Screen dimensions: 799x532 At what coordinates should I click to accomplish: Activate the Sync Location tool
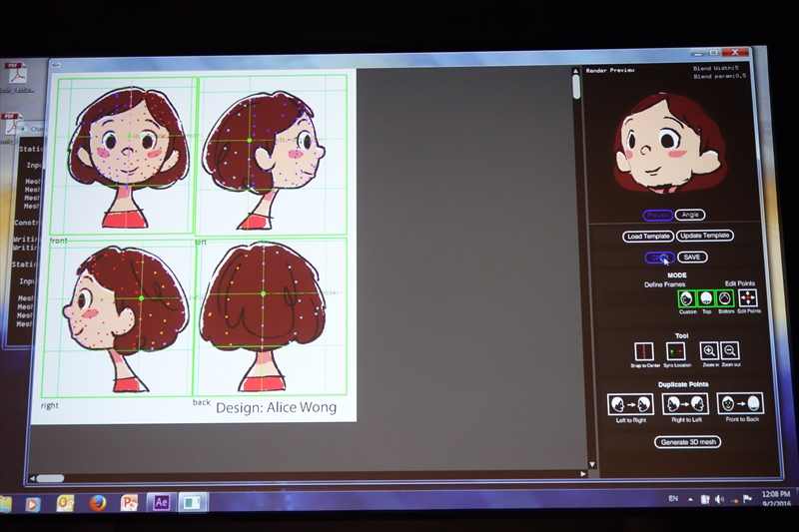click(676, 351)
